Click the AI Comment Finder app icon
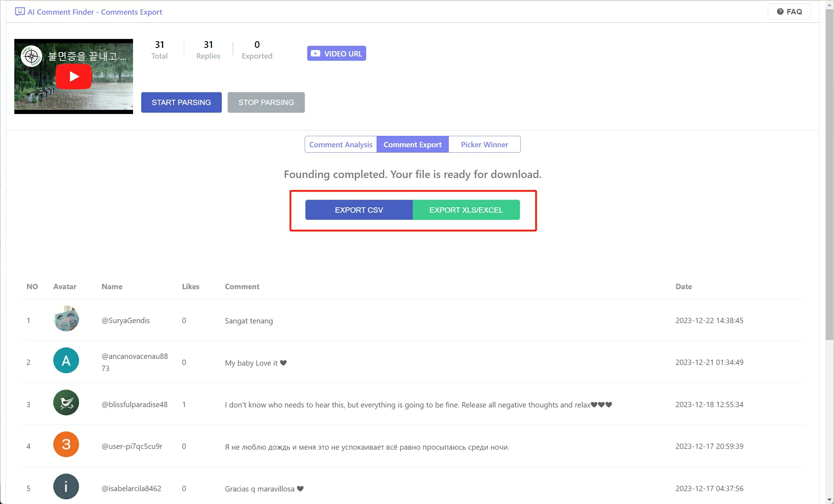Image resolution: width=834 pixels, height=504 pixels. [x=20, y=11]
